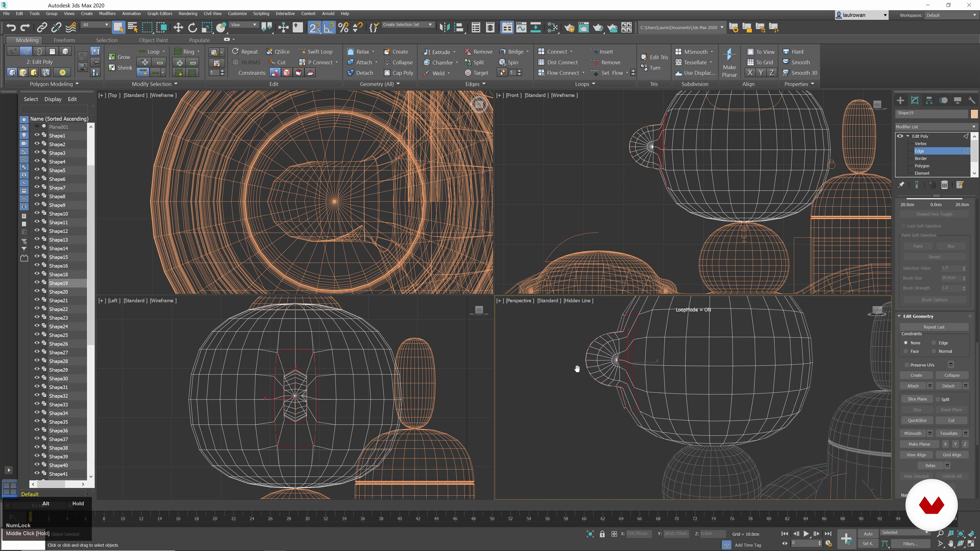
Task: Open the Scene Explorer Display menu
Action: (53, 99)
